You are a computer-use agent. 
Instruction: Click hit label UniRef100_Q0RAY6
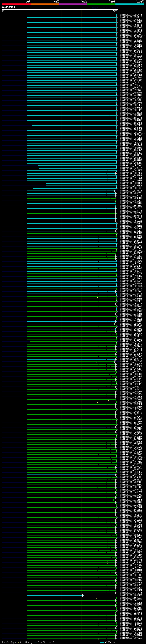131,193
